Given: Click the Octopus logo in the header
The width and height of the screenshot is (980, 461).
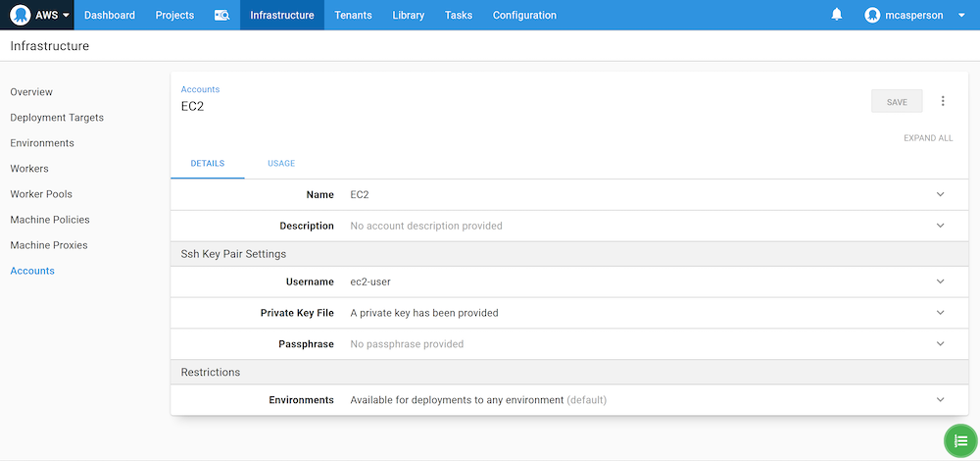Looking at the screenshot, I should [21, 15].
